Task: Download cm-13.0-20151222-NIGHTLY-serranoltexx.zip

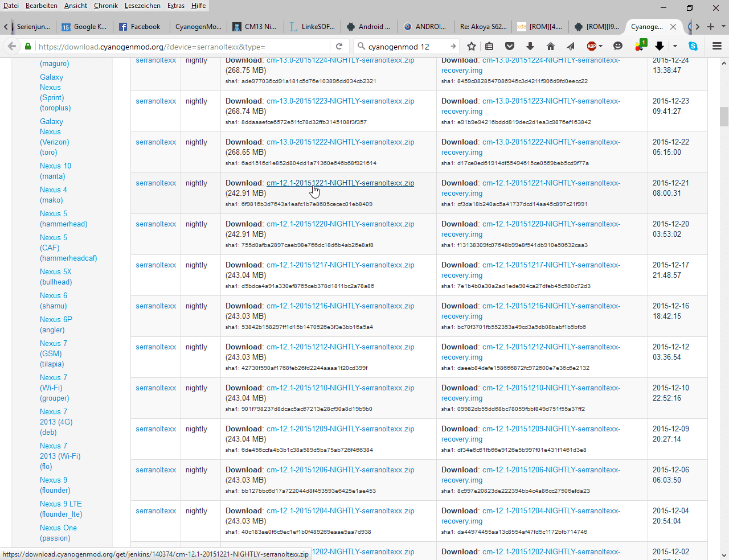Action: [341, 142]
